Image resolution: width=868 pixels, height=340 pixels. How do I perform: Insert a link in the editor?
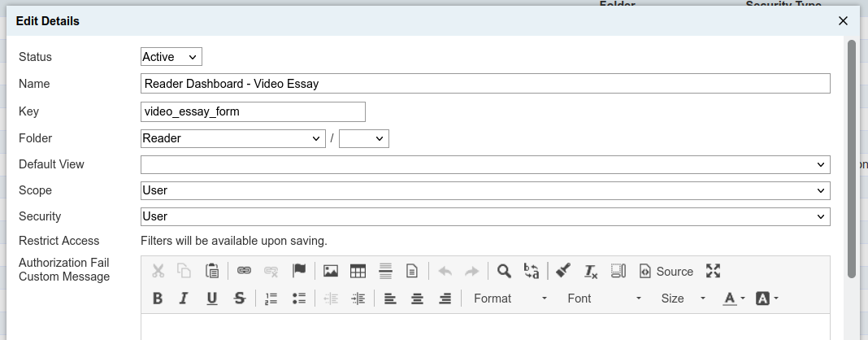[244, 271]
